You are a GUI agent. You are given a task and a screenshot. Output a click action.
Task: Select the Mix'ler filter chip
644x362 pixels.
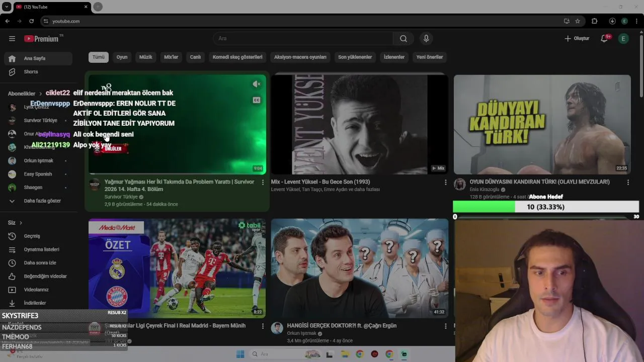pos(171,57)
